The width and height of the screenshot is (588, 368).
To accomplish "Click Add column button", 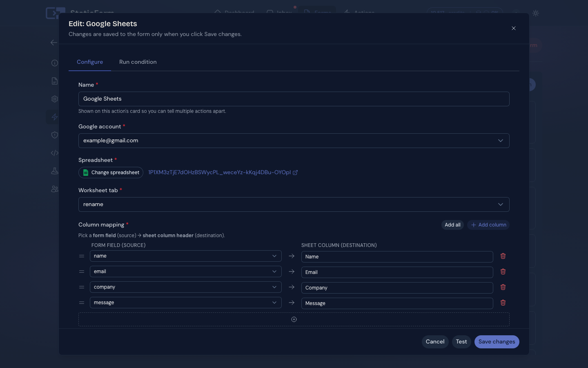I will click(x=488, y=225).
